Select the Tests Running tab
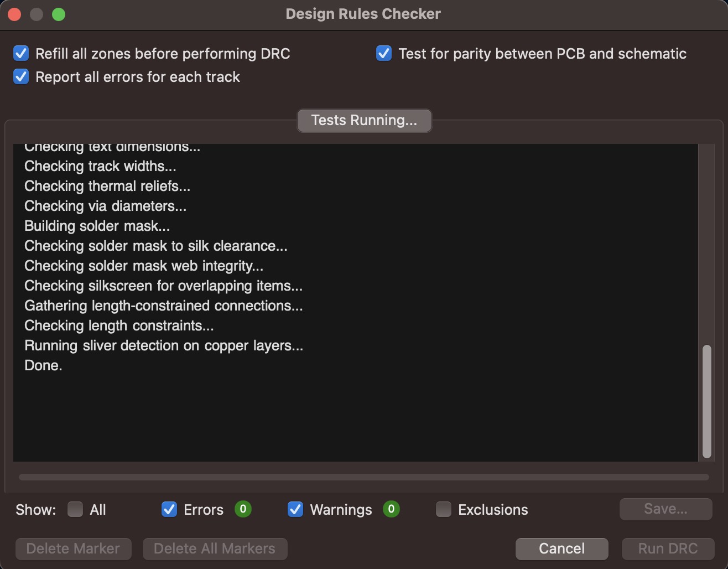Screen dimensions: 728x569 click(364, 120)
